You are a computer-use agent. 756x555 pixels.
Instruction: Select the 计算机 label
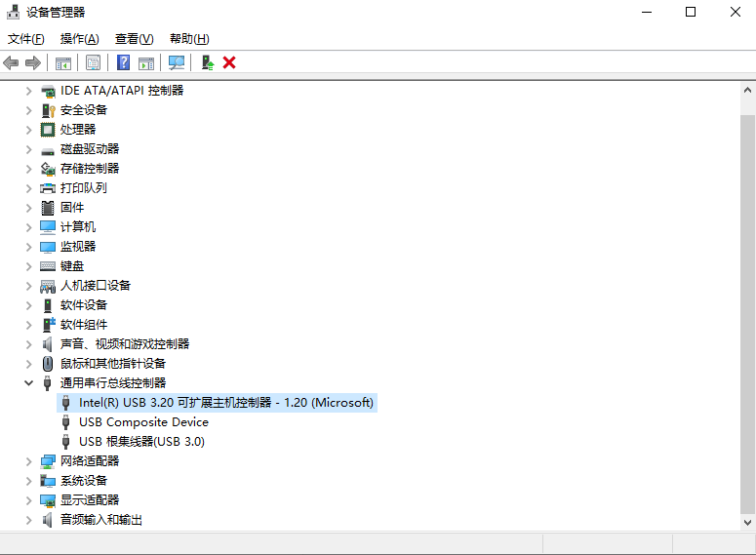point(78,227)
